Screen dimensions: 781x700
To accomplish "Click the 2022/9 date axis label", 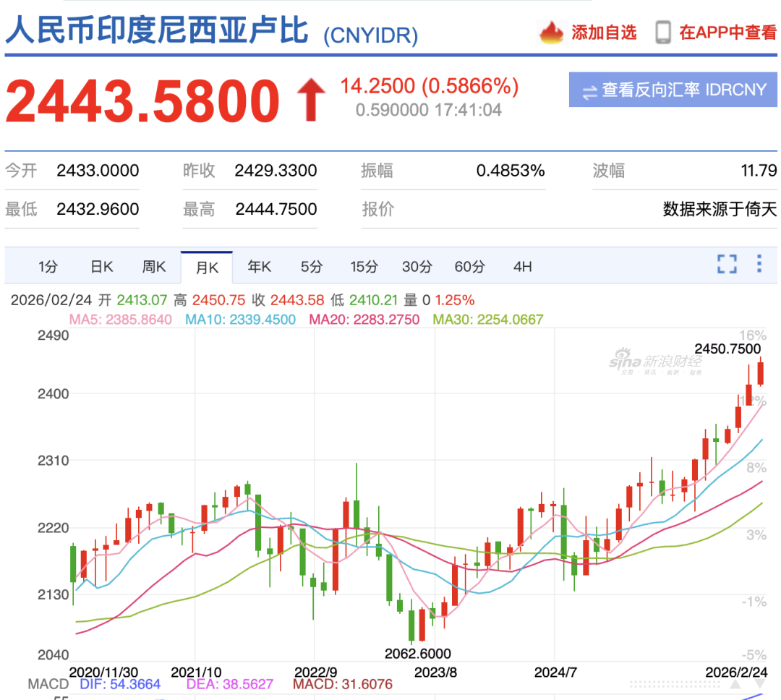I will tap(316, 672).
